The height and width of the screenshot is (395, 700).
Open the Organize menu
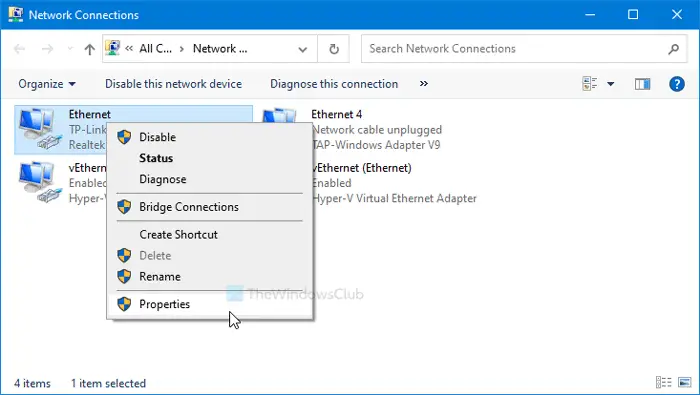coord(47,84)
